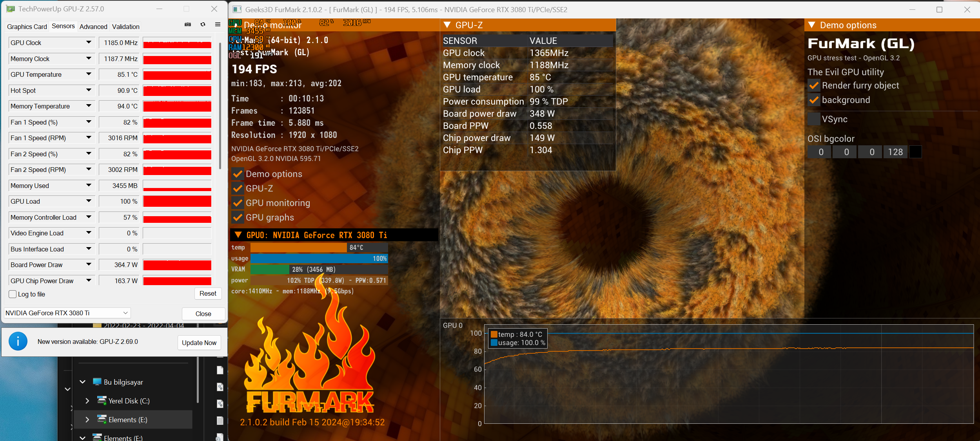
Task: Switch to the Graphics Card tab
Action: [27, 27]
